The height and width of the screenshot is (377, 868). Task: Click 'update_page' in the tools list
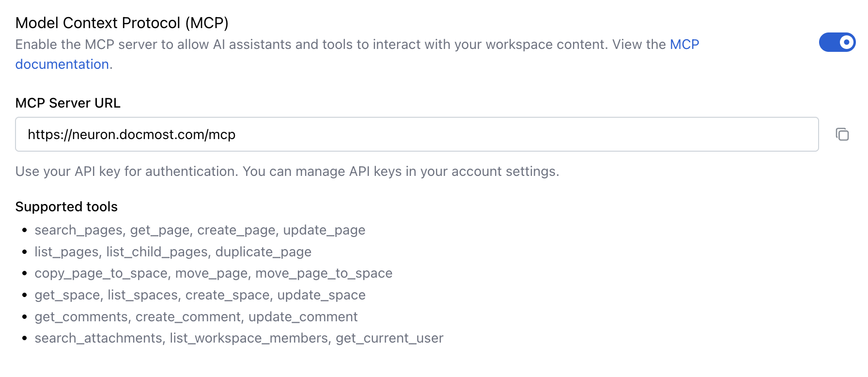click(324, 230)
